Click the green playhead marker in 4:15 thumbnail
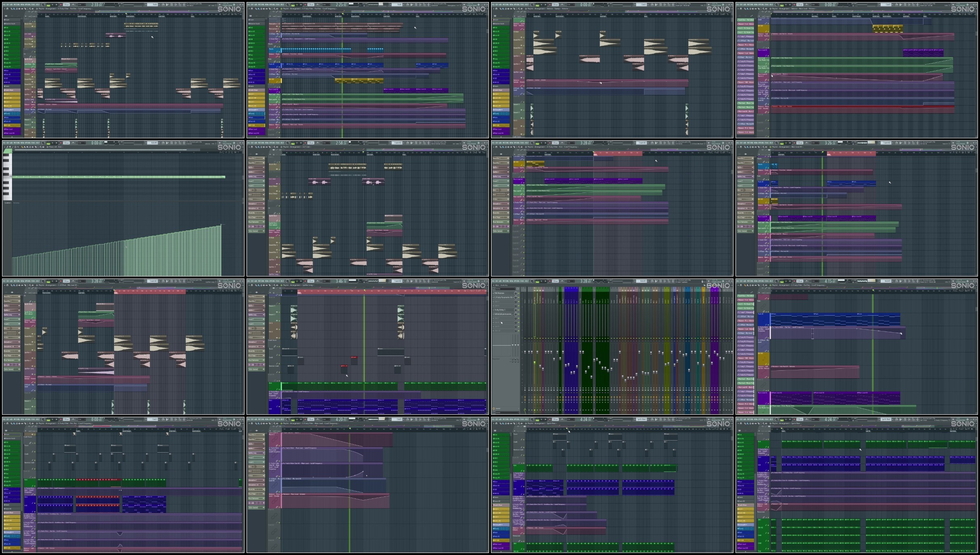 pos(873,290)
